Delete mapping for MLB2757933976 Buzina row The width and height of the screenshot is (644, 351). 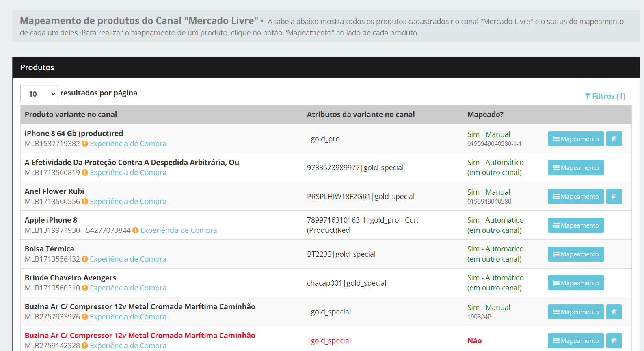(614, 312)
